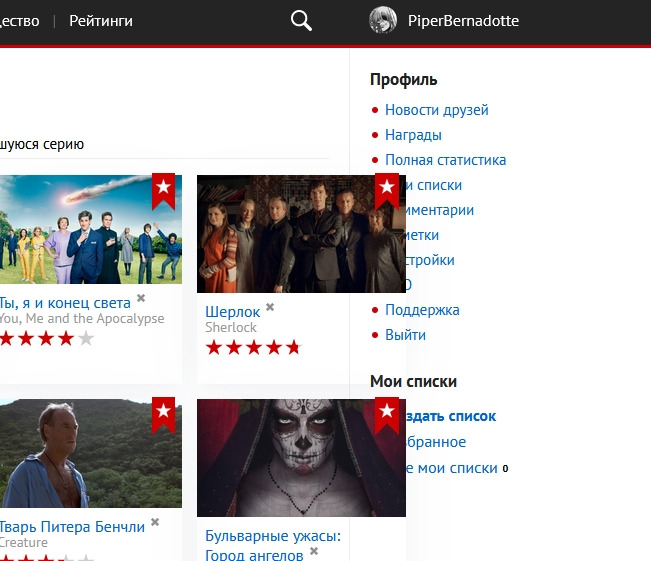Toggle favorite bookmark on Тварь Питера Бенчли
Screen dimensions: 651x561
click(x=164, y=415)
